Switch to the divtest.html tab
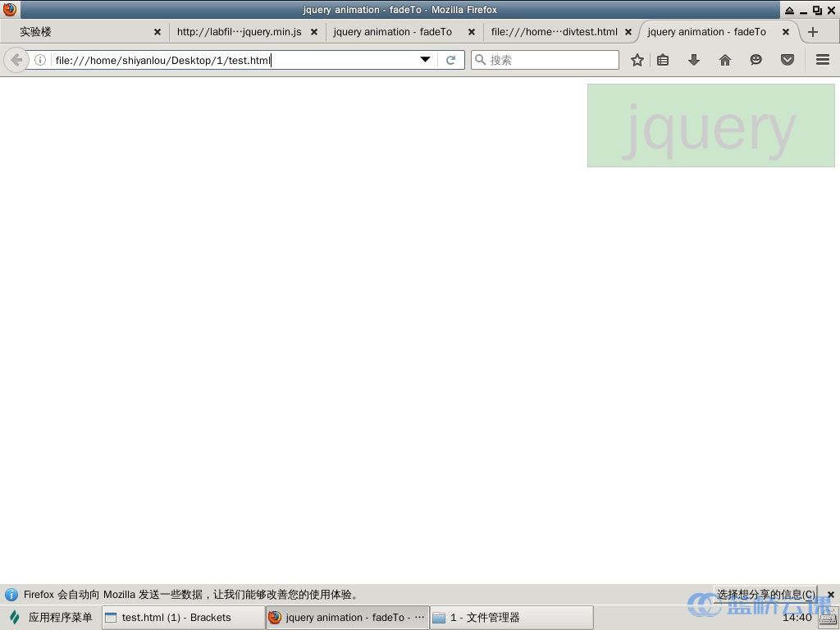840x630 pixels. click(x=554, y=32)
